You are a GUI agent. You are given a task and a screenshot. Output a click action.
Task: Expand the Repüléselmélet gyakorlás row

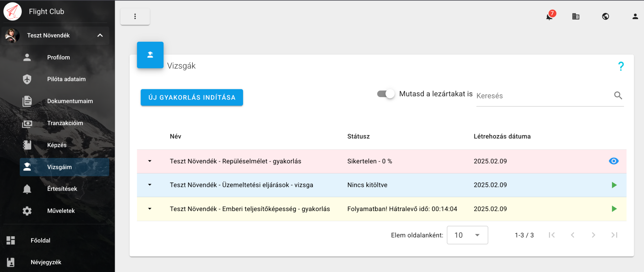(150, 161)
